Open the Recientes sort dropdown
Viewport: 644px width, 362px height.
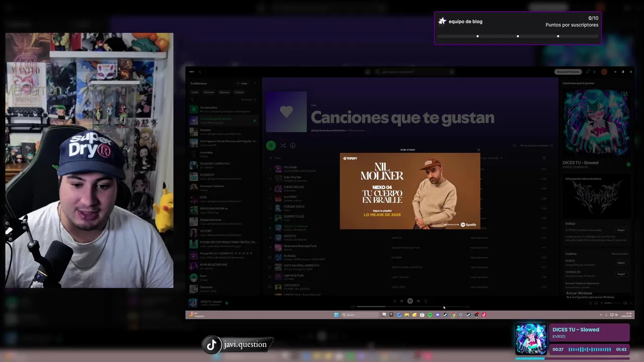248,100
